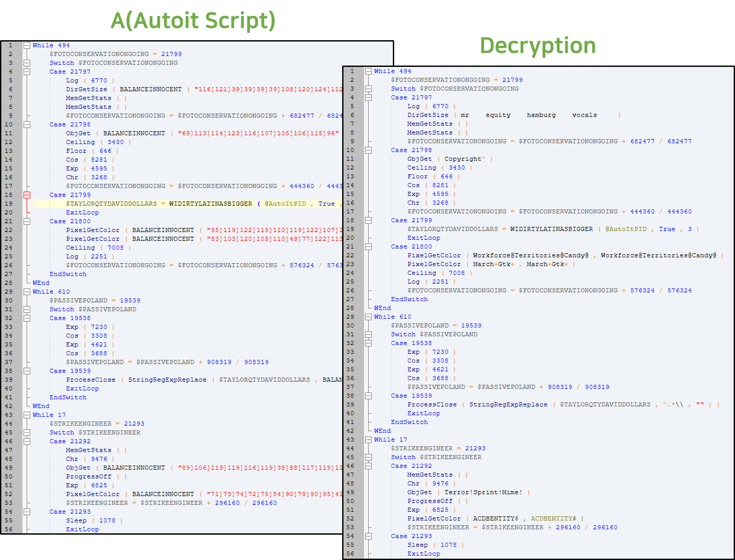
Task: Click line number 39 in Decryption pane
Action: point(350,405)
